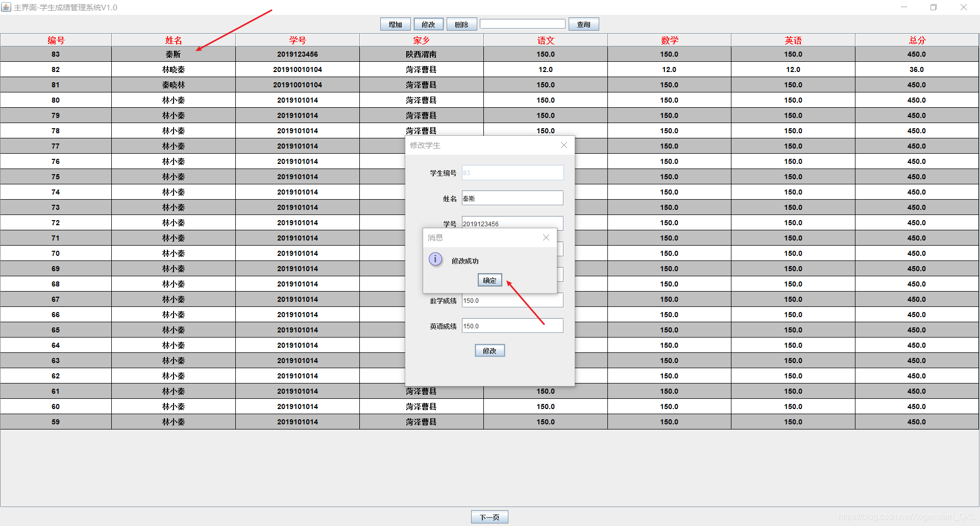Select the ID cell 62
The height and width of the screenshot is (526, 980).
coord(56,376)
